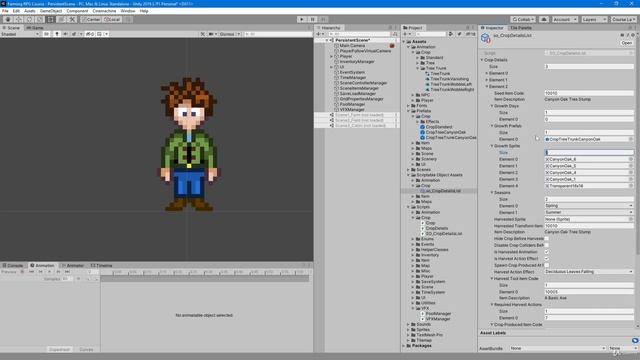Select InventoryManager in Hierarchy
640x360 pixels.
click(x=357, y=62)
